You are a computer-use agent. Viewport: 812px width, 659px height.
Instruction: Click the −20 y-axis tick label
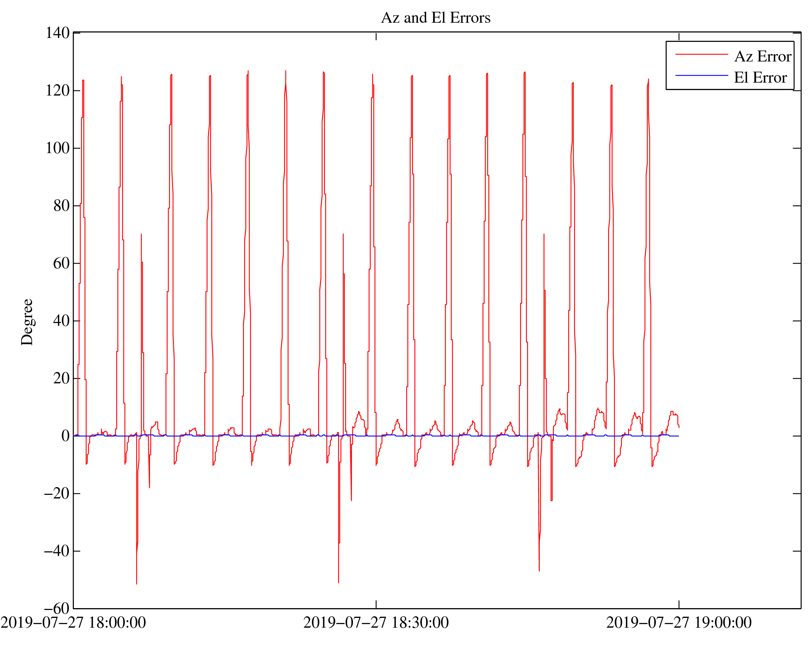57,493
